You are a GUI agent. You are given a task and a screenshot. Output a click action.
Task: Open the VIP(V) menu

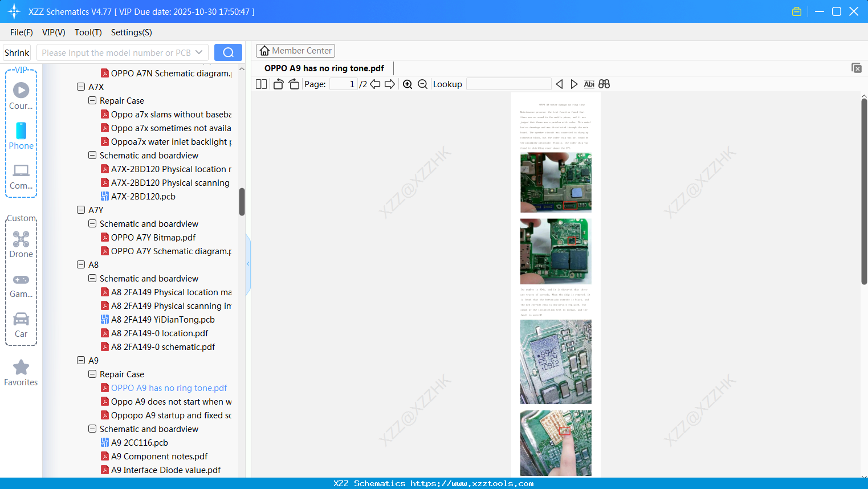54,32
